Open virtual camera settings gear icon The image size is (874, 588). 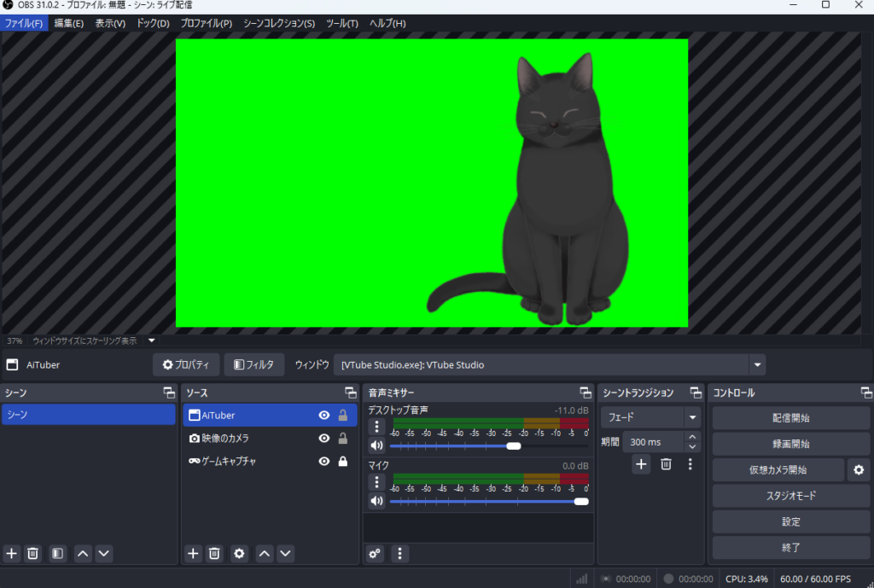[x=859, y=469]
